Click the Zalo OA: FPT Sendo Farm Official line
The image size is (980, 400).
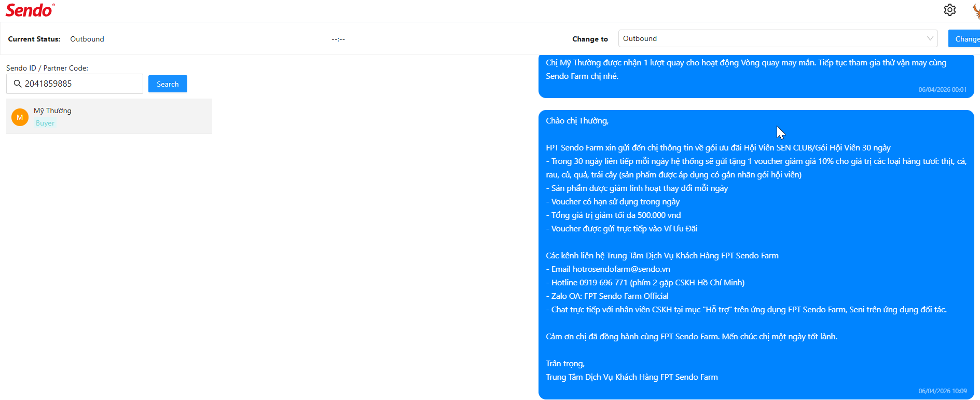coord(607,296)
